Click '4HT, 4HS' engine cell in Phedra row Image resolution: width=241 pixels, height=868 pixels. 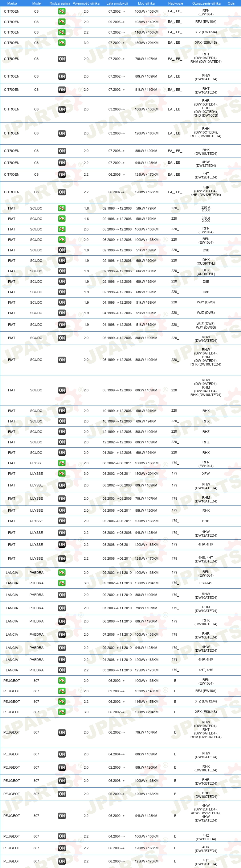pos(206,670)
